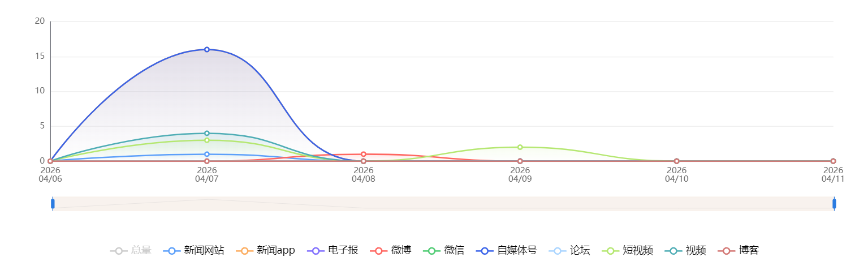Click the 自媒体号 peak point at 16
Image resolution: width=868 pixels, height=270 pixels.
point(207,50)
